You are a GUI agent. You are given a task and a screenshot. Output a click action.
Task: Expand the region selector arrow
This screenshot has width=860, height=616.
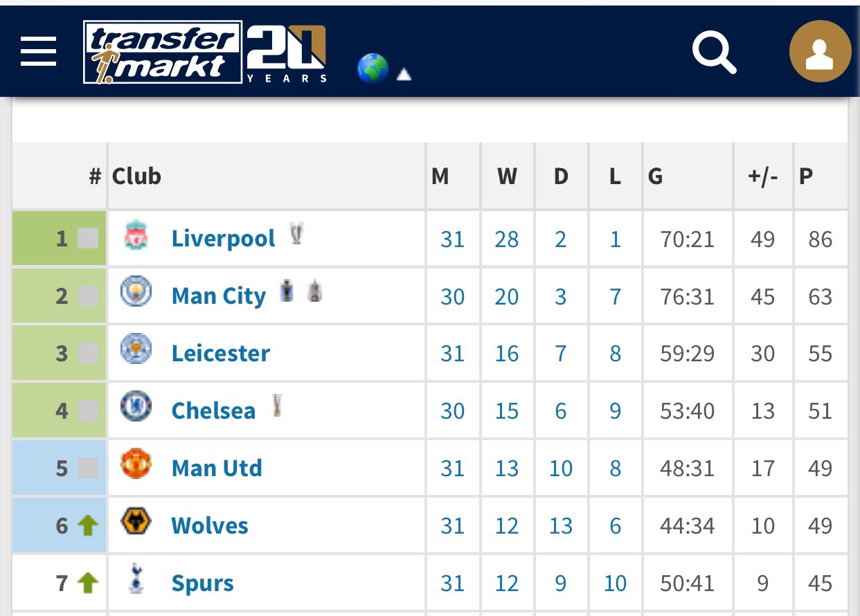pyautogui.click(x=404, y=74)
